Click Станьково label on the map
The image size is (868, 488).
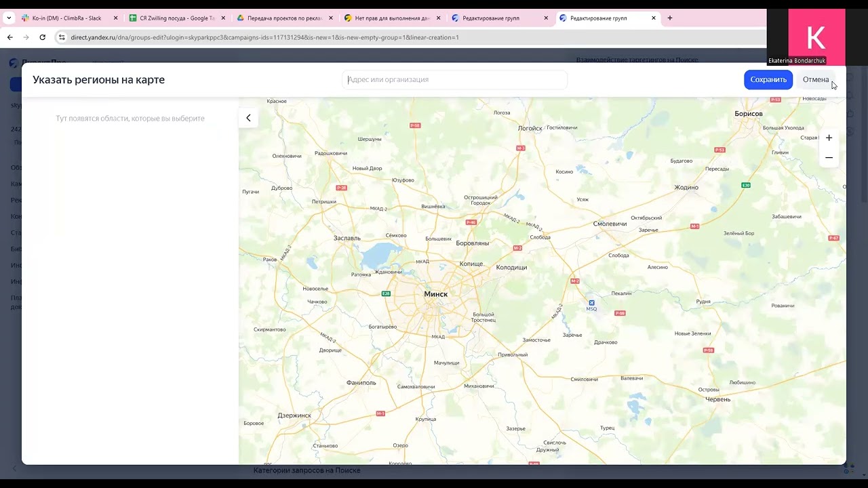(x=325, y=445)
